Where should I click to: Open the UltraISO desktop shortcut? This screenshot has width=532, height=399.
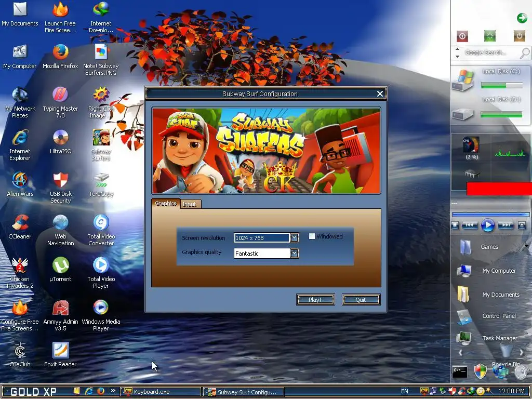(x=60, y=142)
